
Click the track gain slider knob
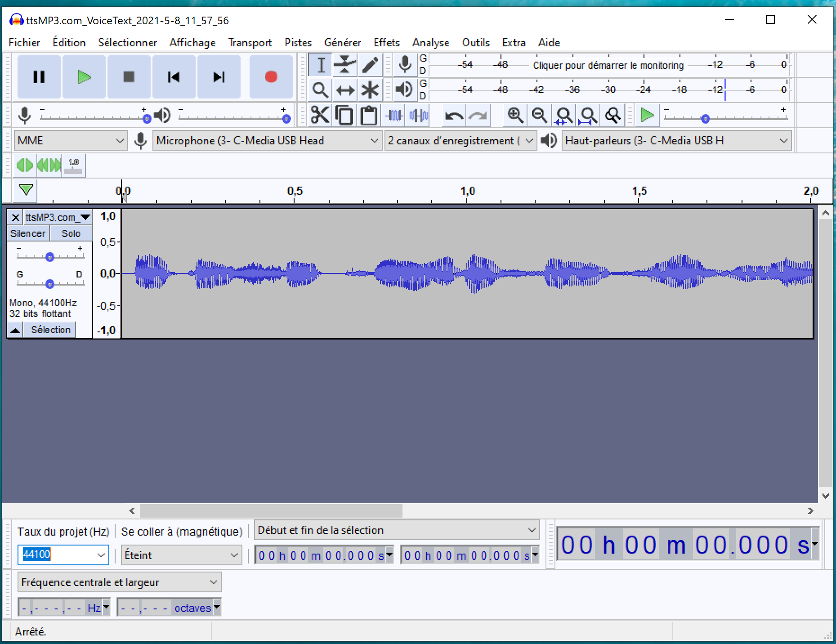pos(50,257)
